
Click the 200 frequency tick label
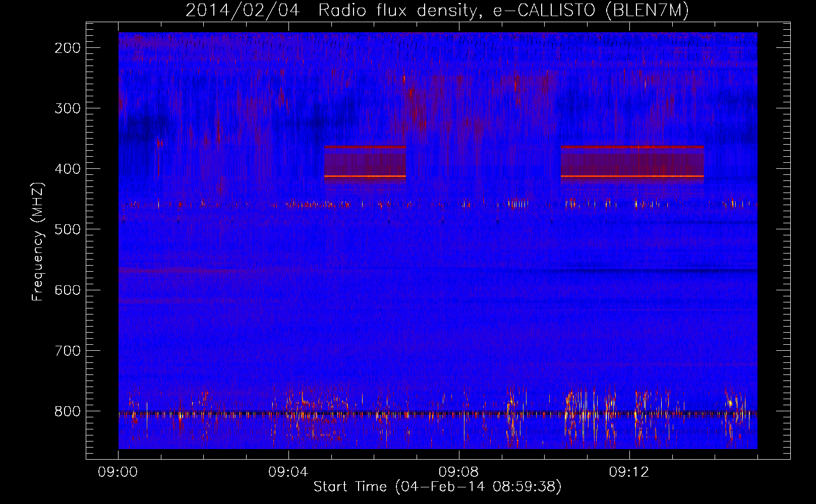click(x=67, y=48)
